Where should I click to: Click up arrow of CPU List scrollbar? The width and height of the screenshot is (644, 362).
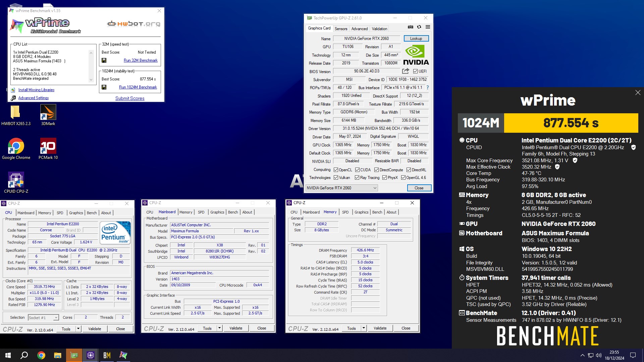click(91, 53)
